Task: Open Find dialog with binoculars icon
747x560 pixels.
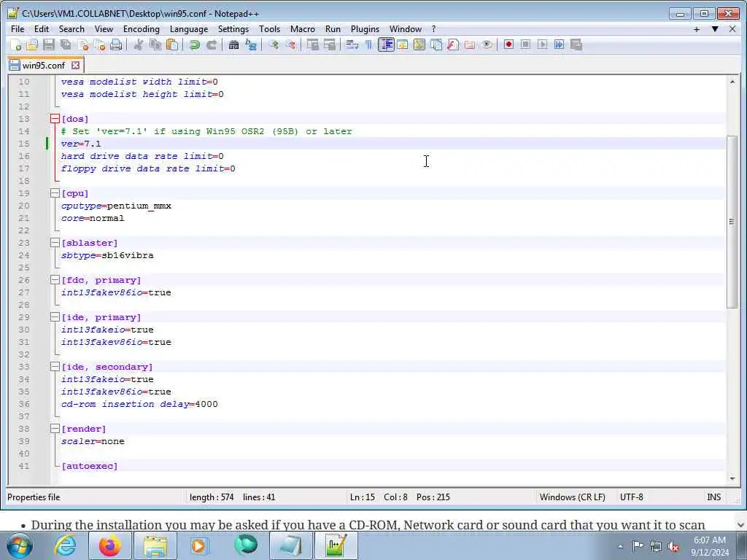Action: pos(233,44)
